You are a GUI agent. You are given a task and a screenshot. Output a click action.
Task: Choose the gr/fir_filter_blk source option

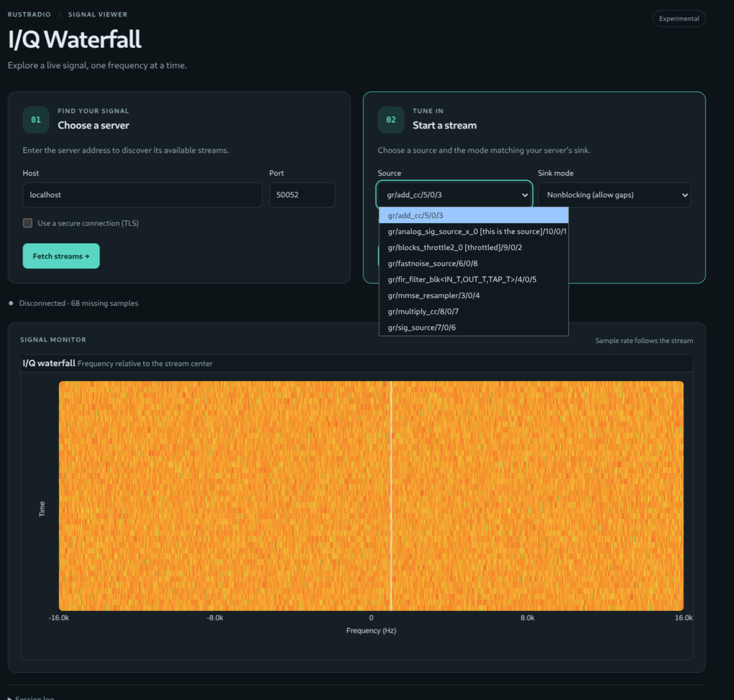[474, 279]
